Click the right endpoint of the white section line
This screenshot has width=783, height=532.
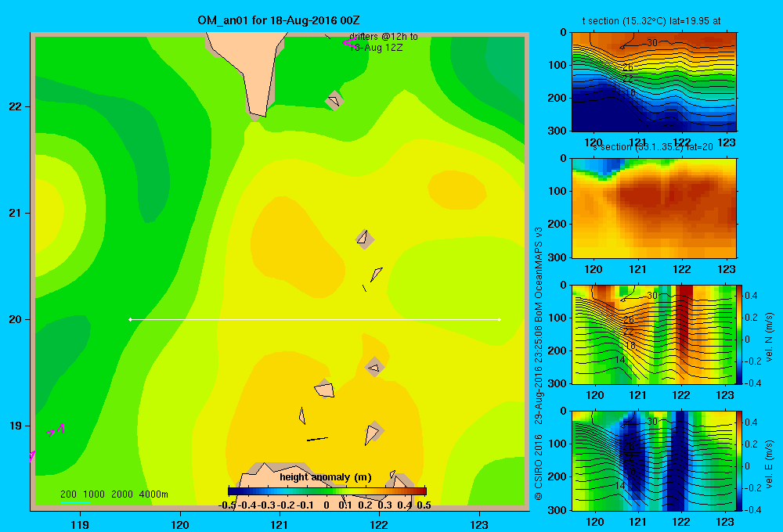point(500,319)
